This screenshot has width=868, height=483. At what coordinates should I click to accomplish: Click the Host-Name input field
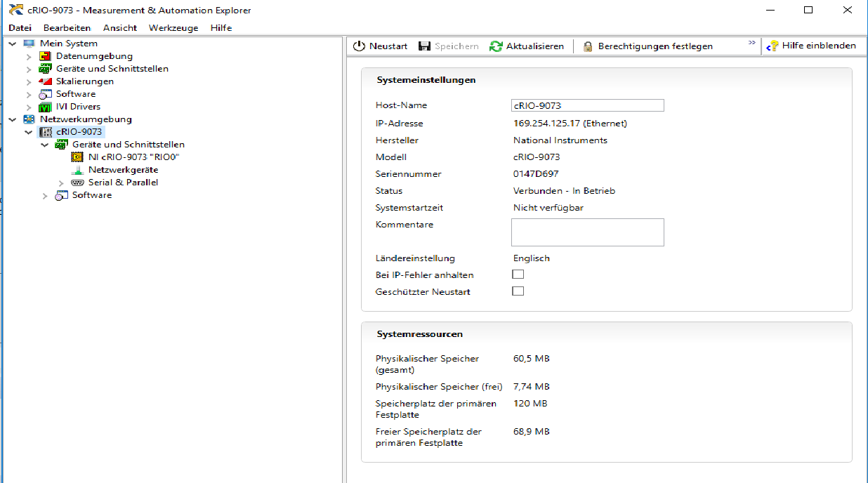click(x=588, y=105)
